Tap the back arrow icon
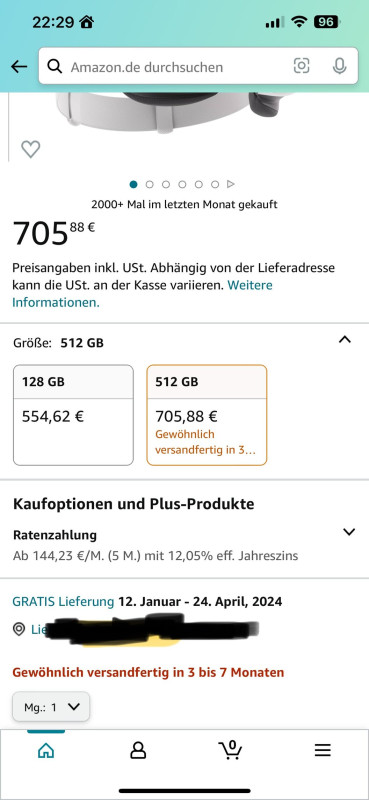Viewport: 369px width, 800px height. pyautogui.click(x=19, y=66)
